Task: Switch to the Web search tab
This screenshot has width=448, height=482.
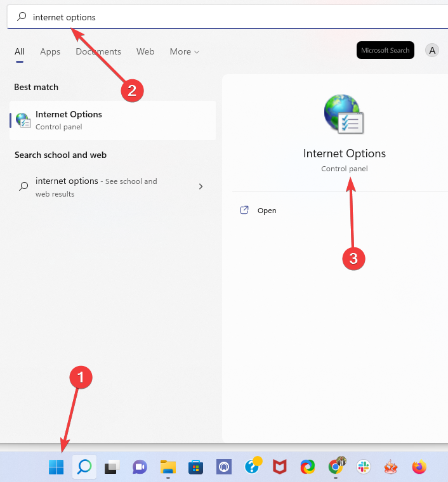Action: point(145,51)
